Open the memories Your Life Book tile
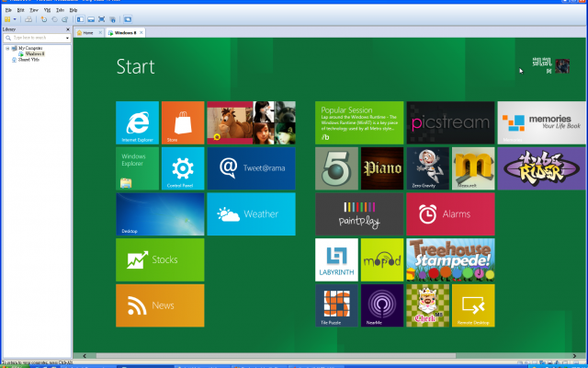The height and width of the screenshot is (368, 588). [542, 122]
